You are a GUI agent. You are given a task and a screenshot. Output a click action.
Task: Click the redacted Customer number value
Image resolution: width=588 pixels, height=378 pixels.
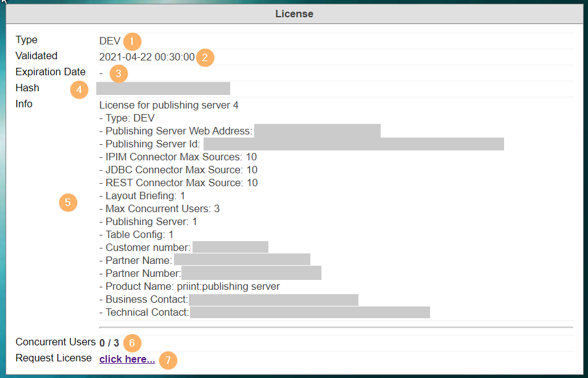click(230, 247)
